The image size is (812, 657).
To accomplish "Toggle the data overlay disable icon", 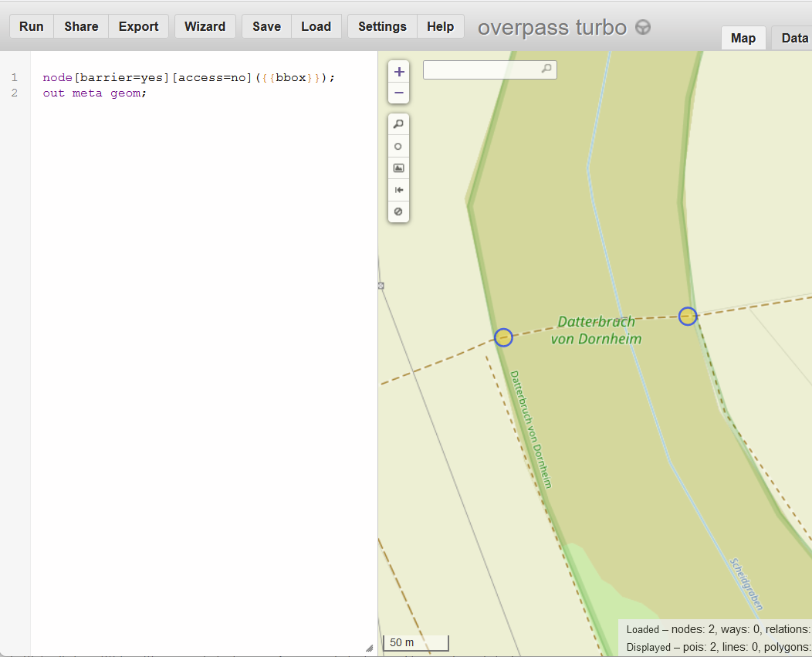I will pyautogui.click(x=399, y=212).
